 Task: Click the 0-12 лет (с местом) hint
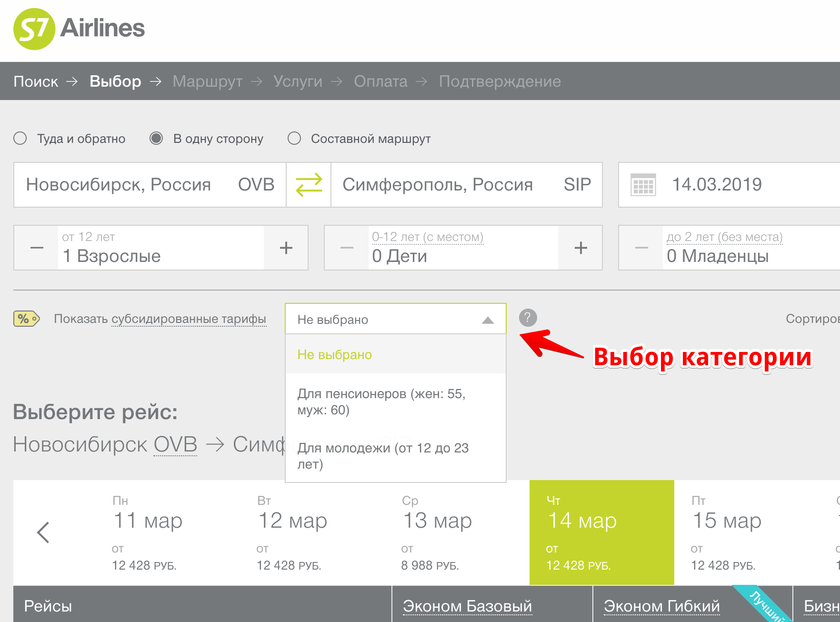pos(428,237)
